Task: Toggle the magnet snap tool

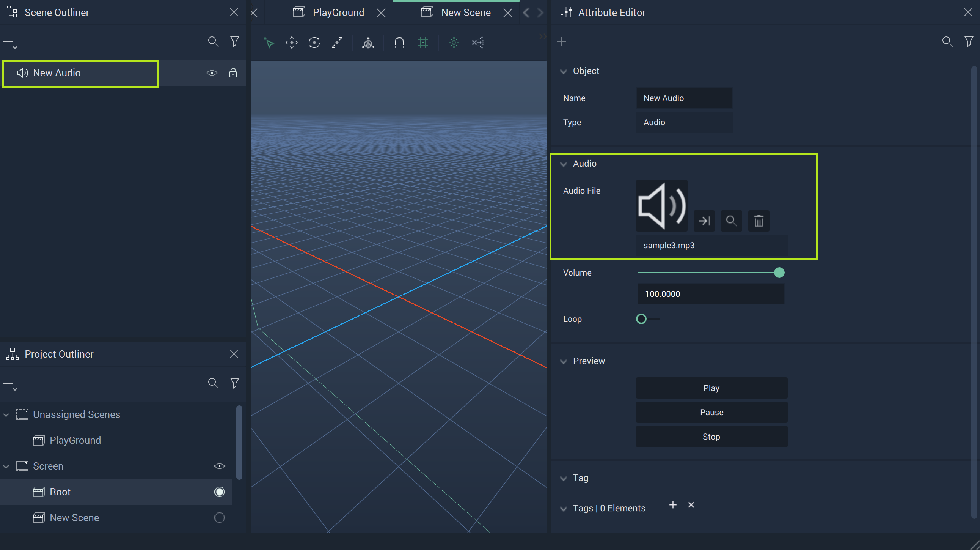Action: click(399, 43)
